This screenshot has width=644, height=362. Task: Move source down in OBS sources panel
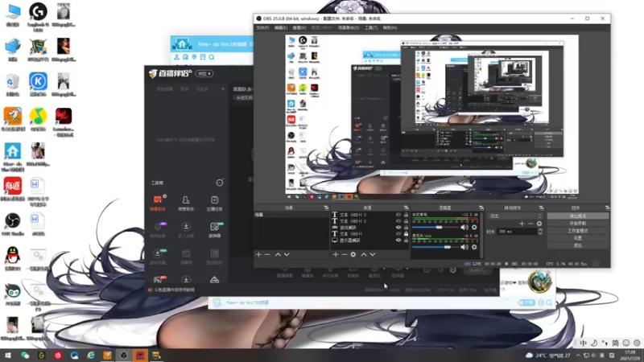[373, 254]
